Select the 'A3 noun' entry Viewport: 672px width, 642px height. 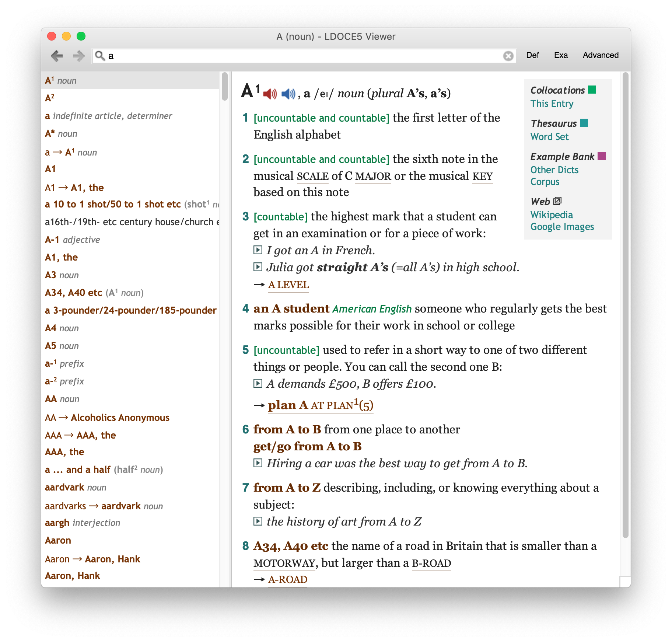pyautogui.click(x=130, y=275)
